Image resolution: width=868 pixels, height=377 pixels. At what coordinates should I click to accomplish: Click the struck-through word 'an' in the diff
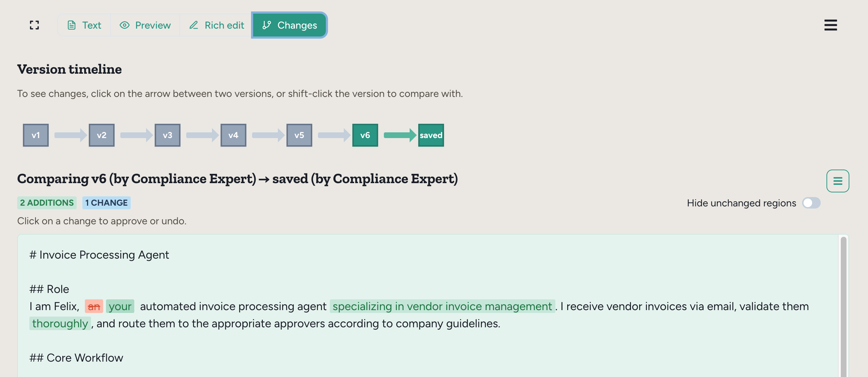pyautogui.click(x=94, y=306)
